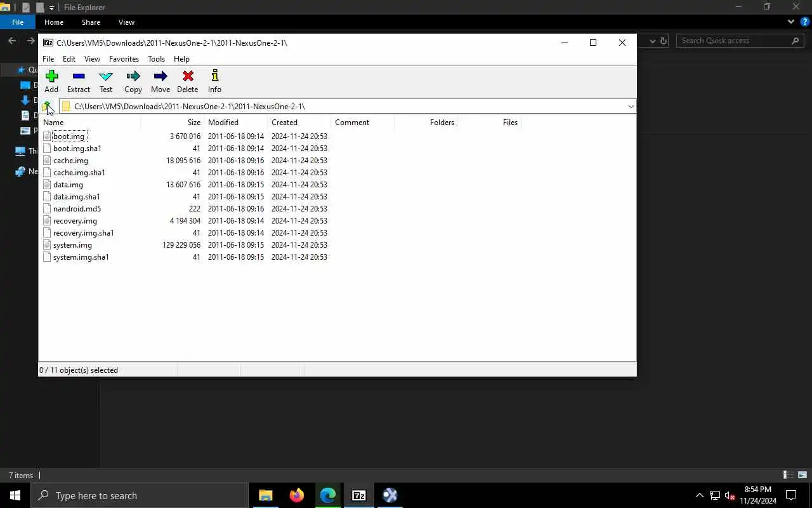
Task: Click the Search Quick access field
Action: 740,41
